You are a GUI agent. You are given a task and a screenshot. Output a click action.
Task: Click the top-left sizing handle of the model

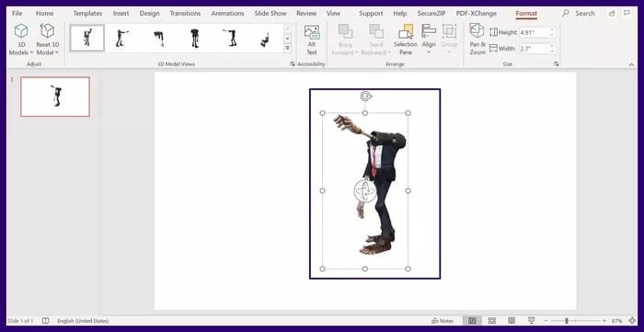coord(322,113)
